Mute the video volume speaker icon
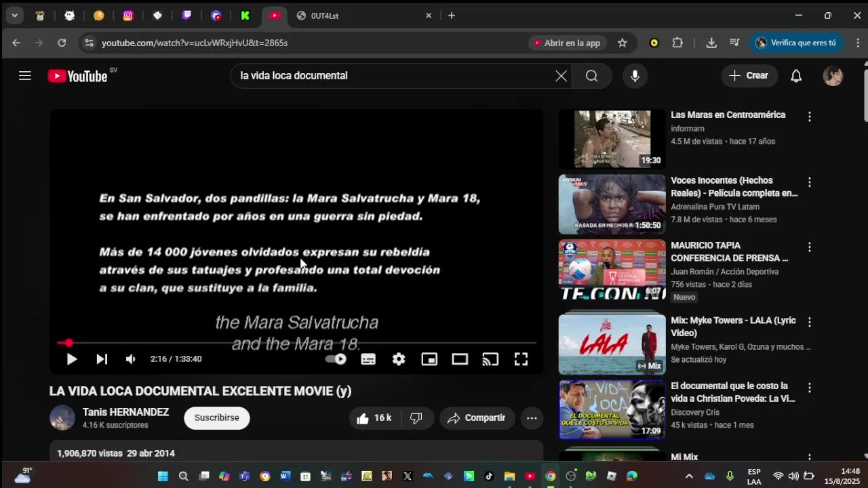This screenshot has width=868, height=488. click(x=131, y=359)
